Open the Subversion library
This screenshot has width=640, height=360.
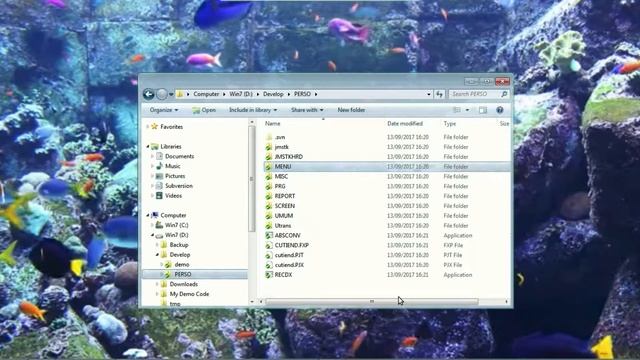tap(178, 186)
